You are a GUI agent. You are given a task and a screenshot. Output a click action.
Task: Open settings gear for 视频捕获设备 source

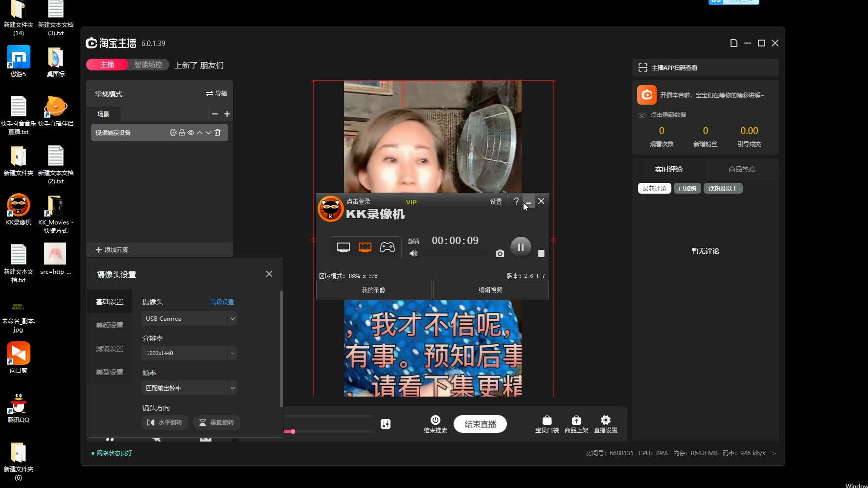pos(173,133)
